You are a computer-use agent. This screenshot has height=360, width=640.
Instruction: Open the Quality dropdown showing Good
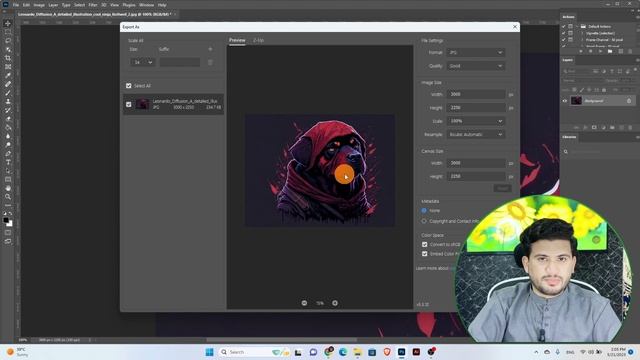pyautogui.click(x=476, y=66)
